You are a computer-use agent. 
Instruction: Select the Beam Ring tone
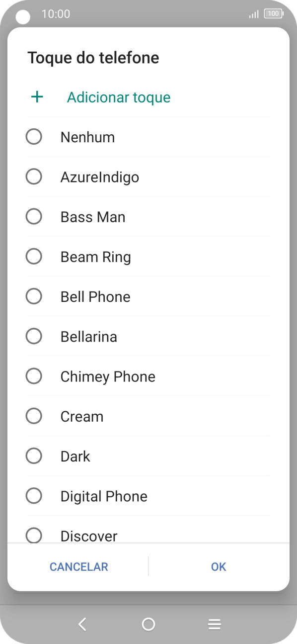pyautogui.click(x=34, y=256)
